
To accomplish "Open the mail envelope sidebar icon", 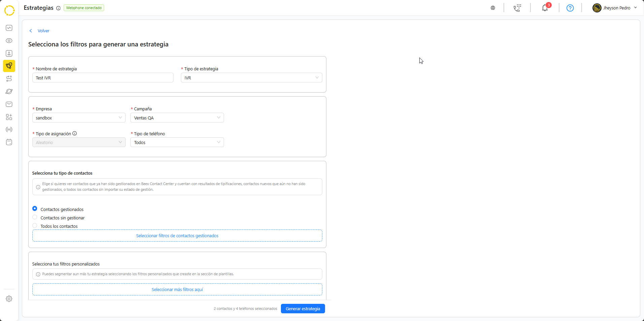I will pos(9,104).
